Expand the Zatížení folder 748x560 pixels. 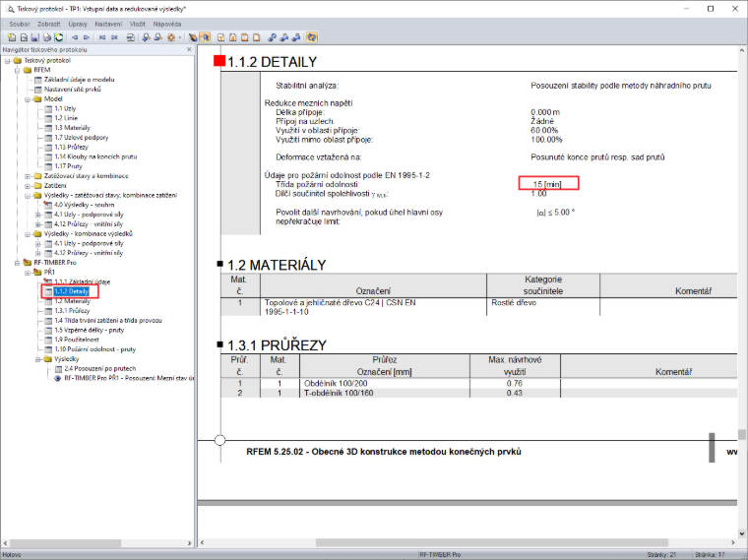tap(28, 186)
